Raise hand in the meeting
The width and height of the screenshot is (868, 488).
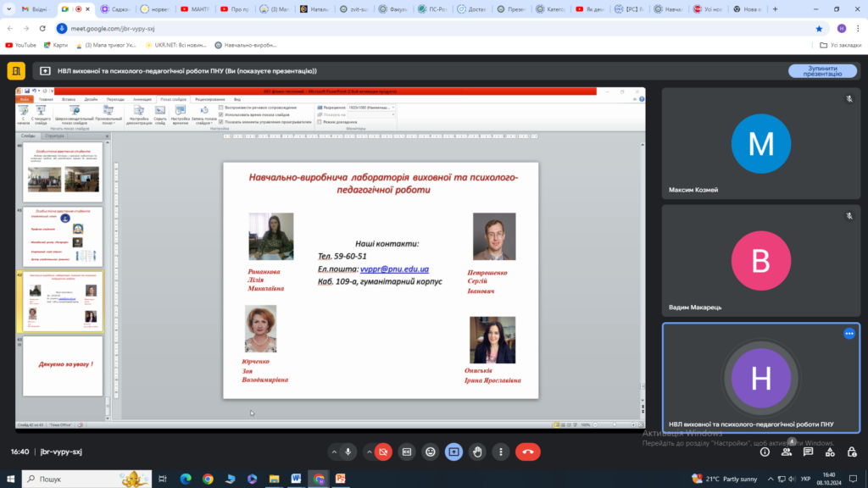tap(477, 452)
